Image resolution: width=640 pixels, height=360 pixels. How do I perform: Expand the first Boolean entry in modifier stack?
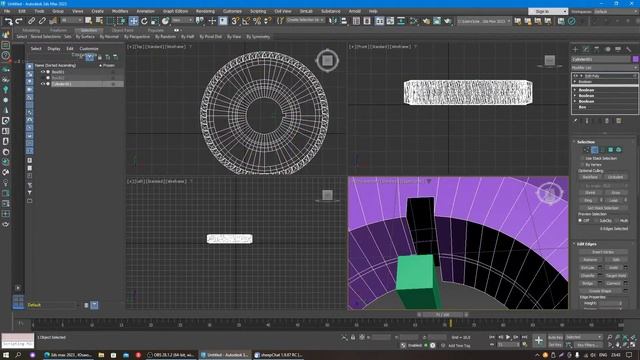click(x=575, y=82)
